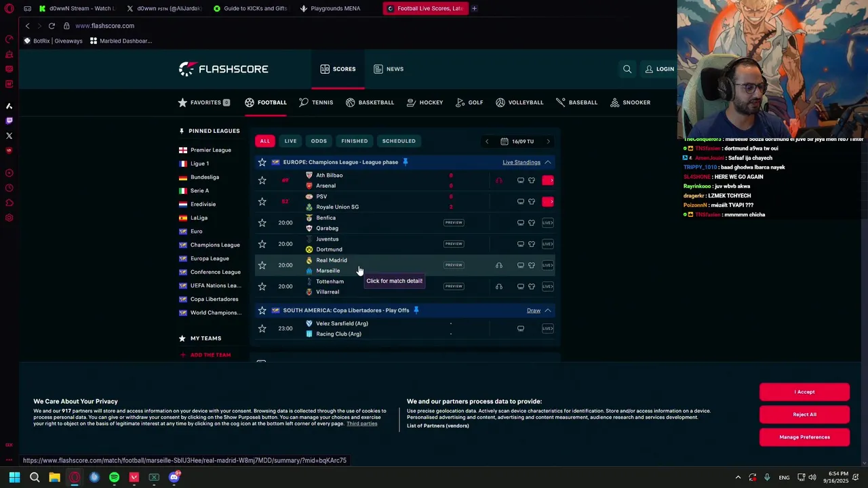The height and width of the screenshot is (488, 868).
Task: Click TV icon on Velez Sarsfield row
Action: pos(521,329)
